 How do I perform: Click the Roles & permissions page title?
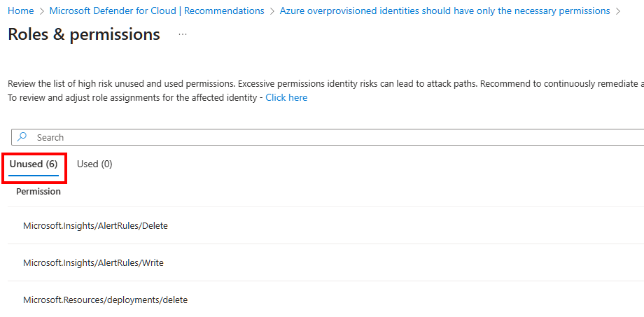coord(84,34)
